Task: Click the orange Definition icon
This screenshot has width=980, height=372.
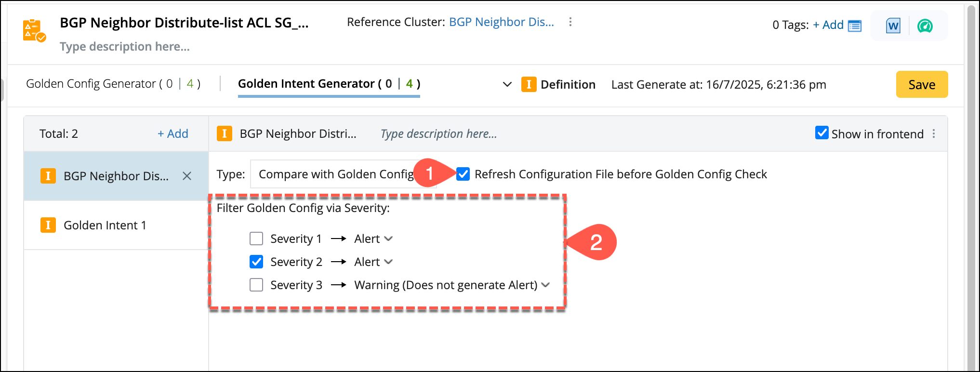Action: [x=529, y=84]
